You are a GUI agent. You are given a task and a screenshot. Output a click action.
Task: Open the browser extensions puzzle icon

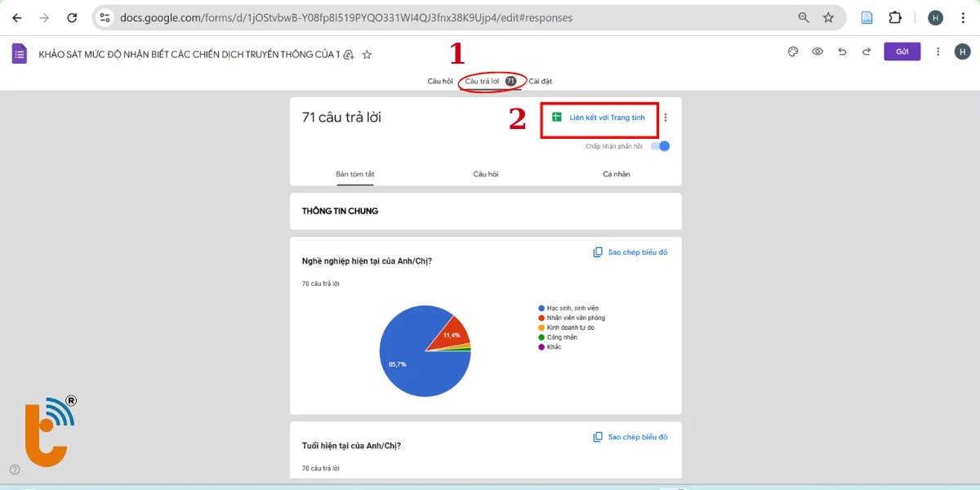(895, 17)
